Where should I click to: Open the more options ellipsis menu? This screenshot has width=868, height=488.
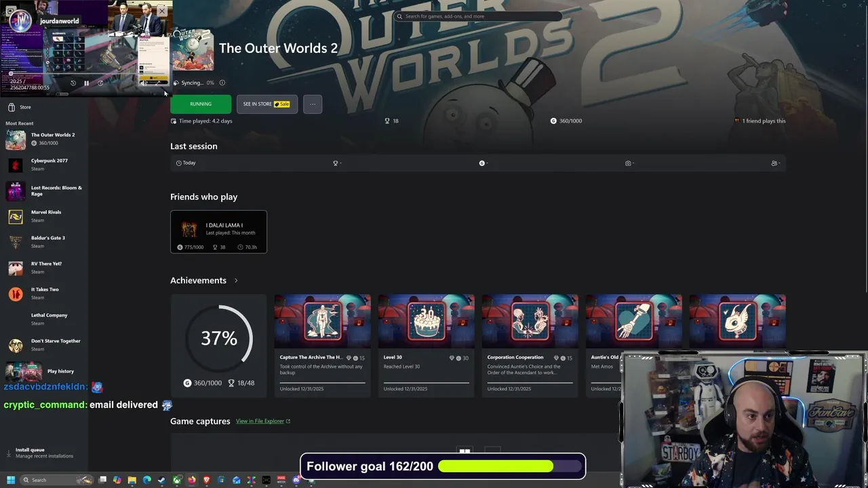(313, 104)
